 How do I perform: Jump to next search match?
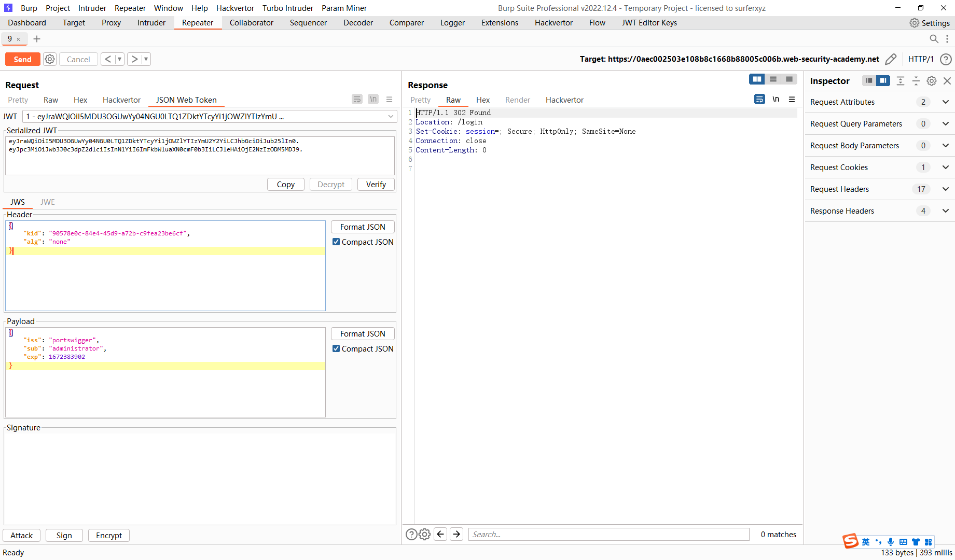(456, 534)
